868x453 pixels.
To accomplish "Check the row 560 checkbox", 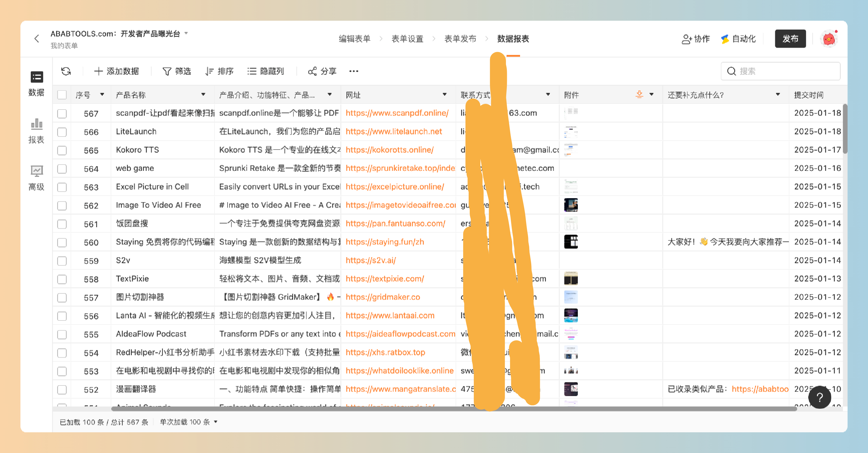I will (x=62, y=242).
